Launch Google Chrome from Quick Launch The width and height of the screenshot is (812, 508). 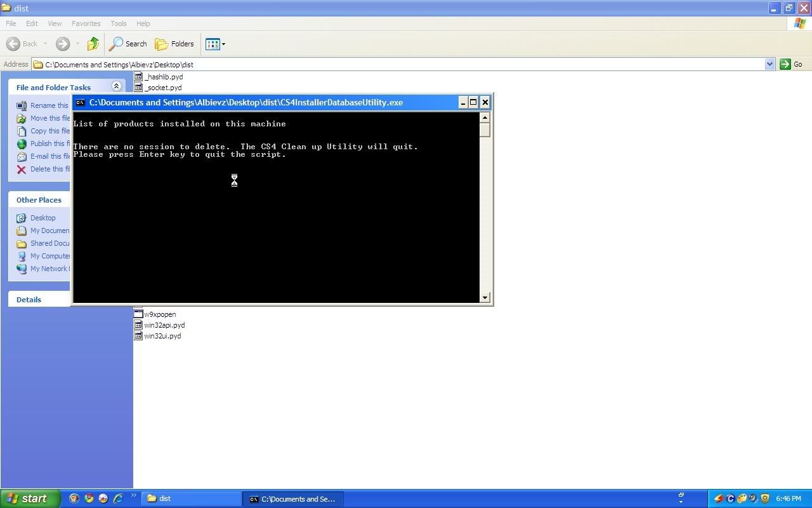click(x=89, y=498)
